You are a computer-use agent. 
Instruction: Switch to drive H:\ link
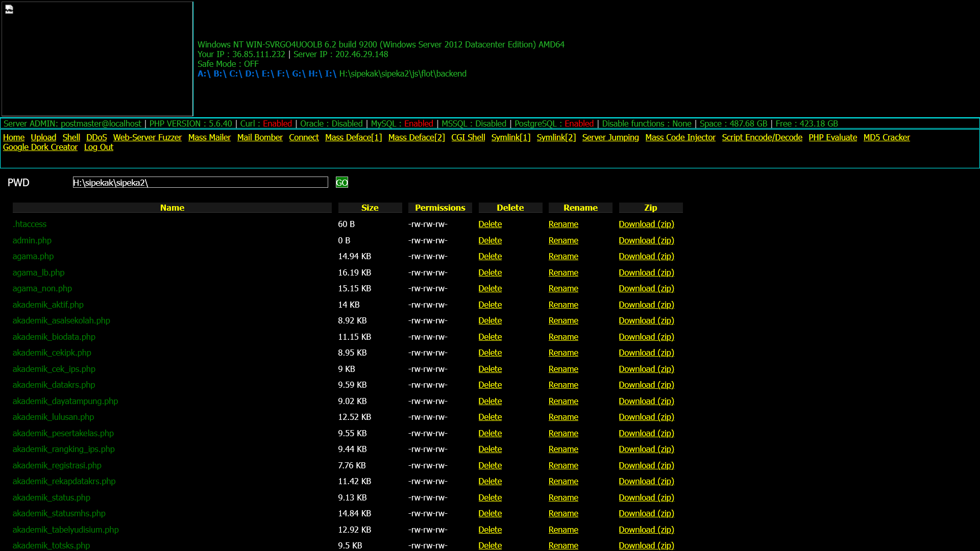(x=315, y=73)
